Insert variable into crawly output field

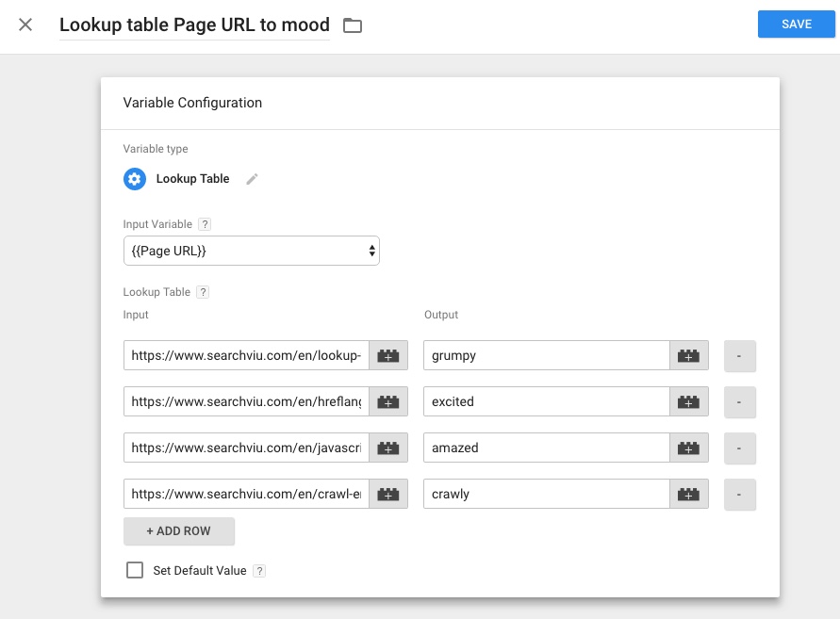point(689,494)
